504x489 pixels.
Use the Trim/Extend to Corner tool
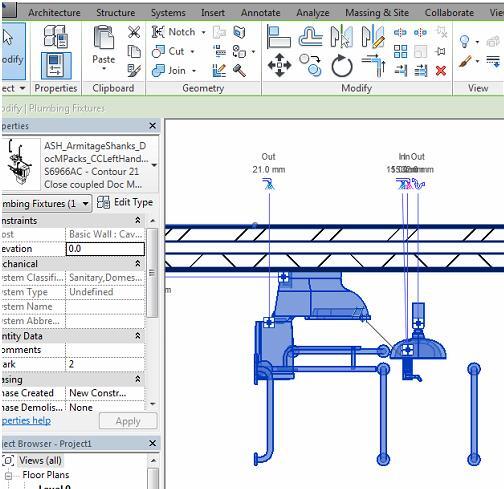click(374, 66)
